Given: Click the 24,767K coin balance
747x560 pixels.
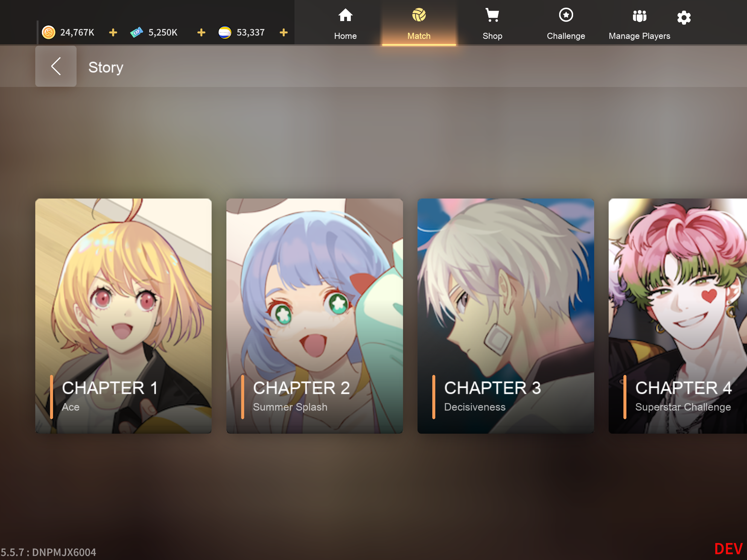Looking at the screenshot, I should click(77, 33).
